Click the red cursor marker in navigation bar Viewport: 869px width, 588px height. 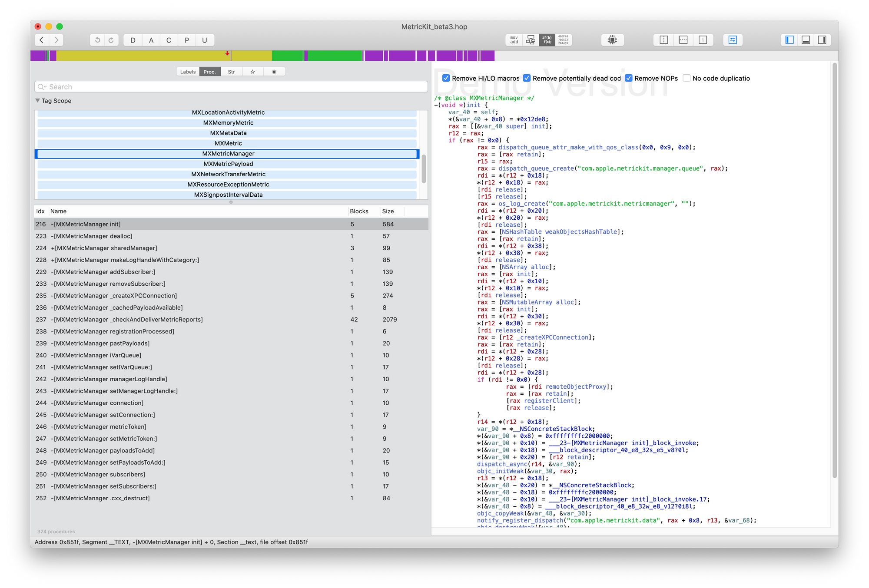coord(227,53)
